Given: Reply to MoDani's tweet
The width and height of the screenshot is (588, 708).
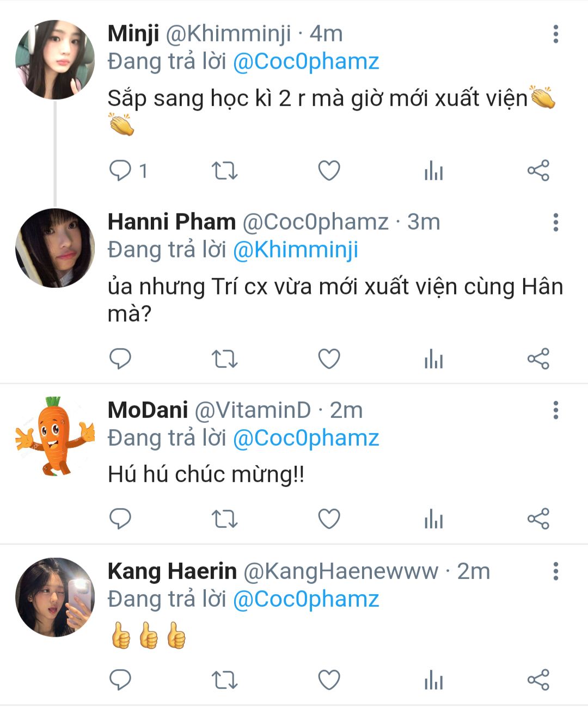Looking at the screenshot, I should (120, 519).
